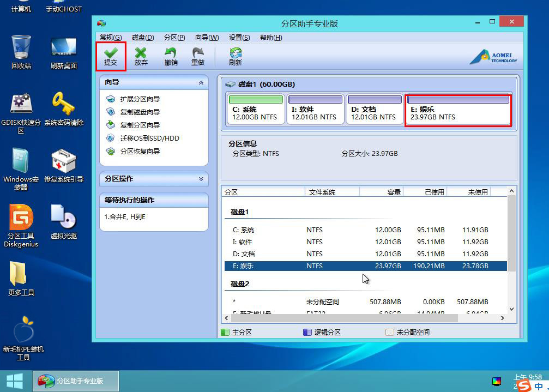
Task: Expand the 分区操作 panel
Action: click(x=201, y=179)
